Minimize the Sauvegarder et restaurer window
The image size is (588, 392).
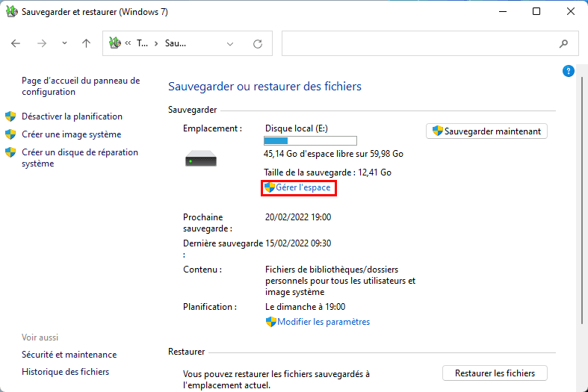tap(503, 12)
